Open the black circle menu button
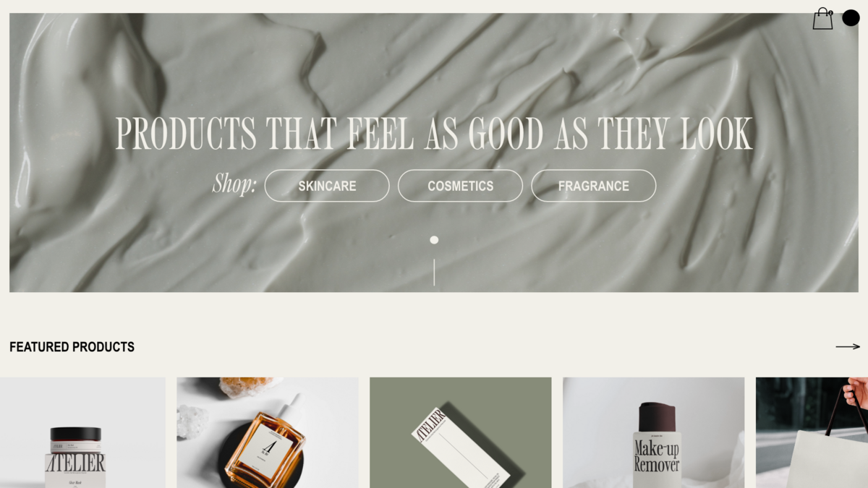This screenshot has height=488, width=868. tap(851, 18)
